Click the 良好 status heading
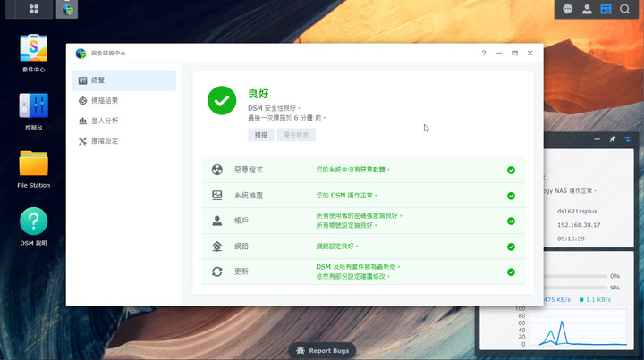 coord(258,94)
